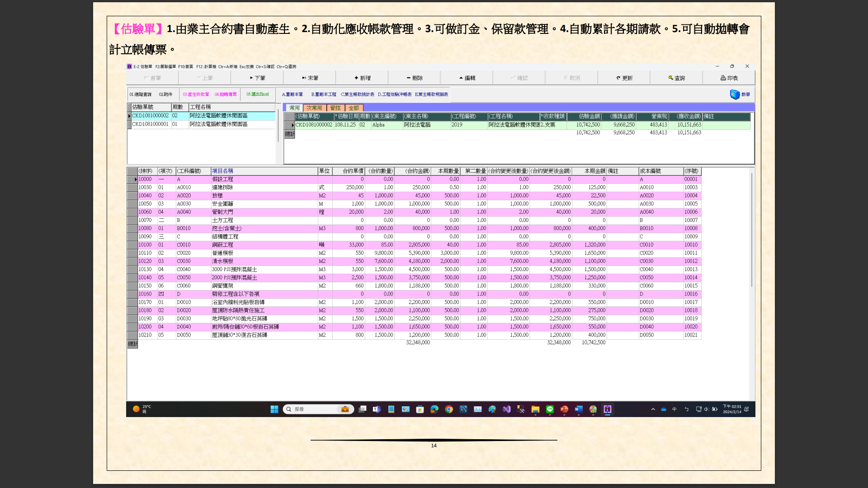This screenshot has width=868, height=488.
Task: Select record CKD1081000001 in list
Action: point(150,124)
